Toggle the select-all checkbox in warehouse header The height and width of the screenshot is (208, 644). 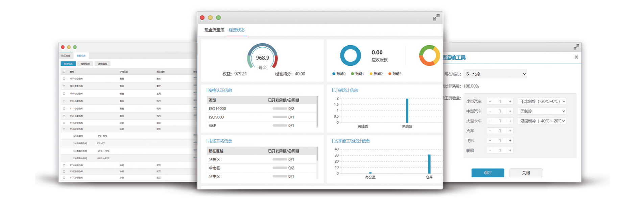click(64, 72)
